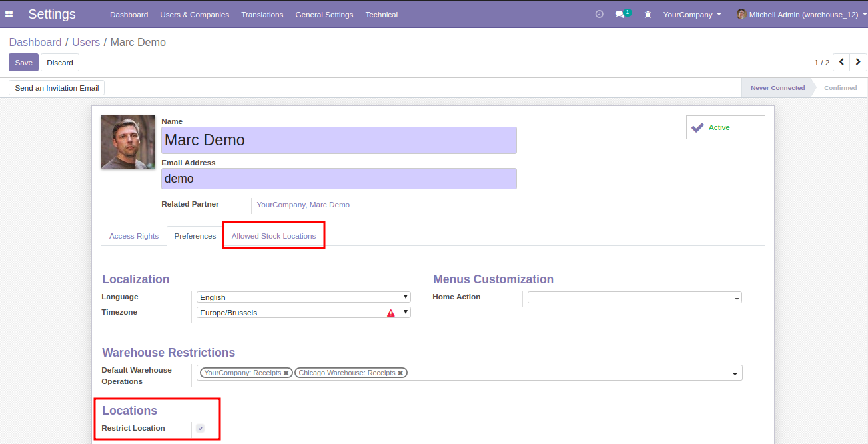868x444 pixels.
Task: Open the Users & Companies menu
Action: click(195, 15)
